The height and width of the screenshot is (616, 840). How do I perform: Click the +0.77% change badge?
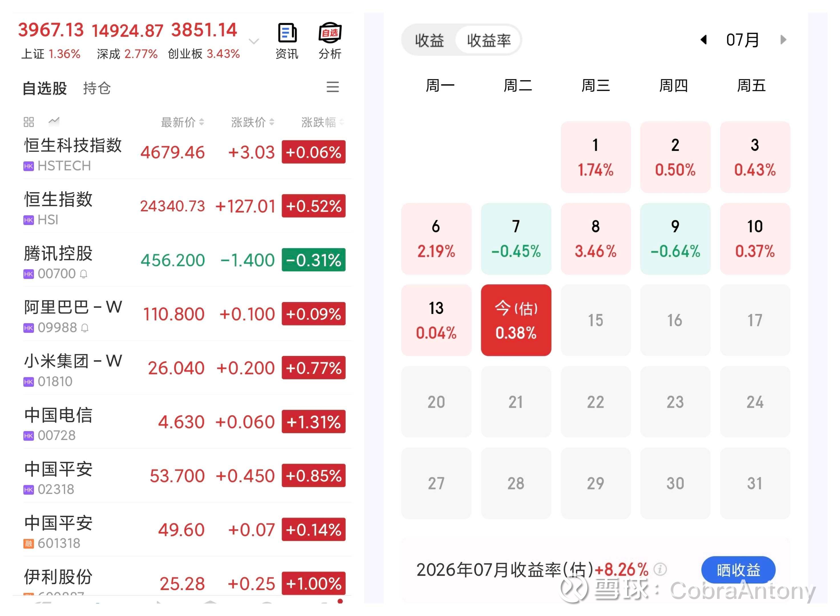click(x=313, y=368)
